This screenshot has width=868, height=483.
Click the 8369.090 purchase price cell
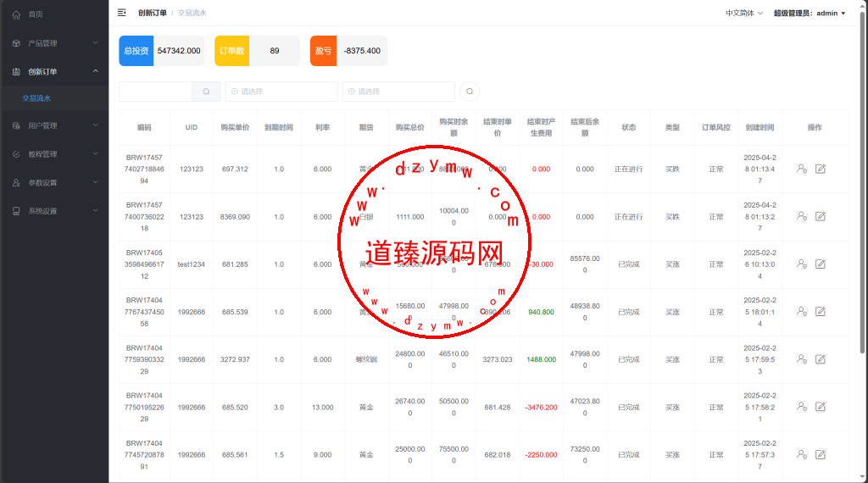pyautogui.click(x=235, y=217)
